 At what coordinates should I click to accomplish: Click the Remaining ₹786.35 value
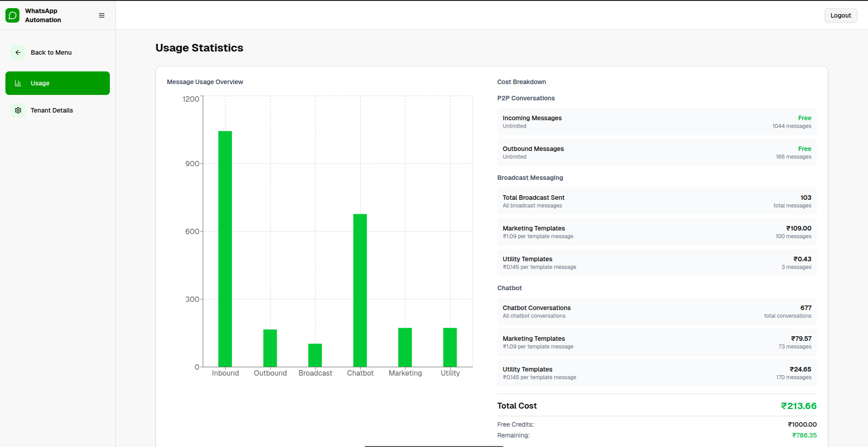804,435
